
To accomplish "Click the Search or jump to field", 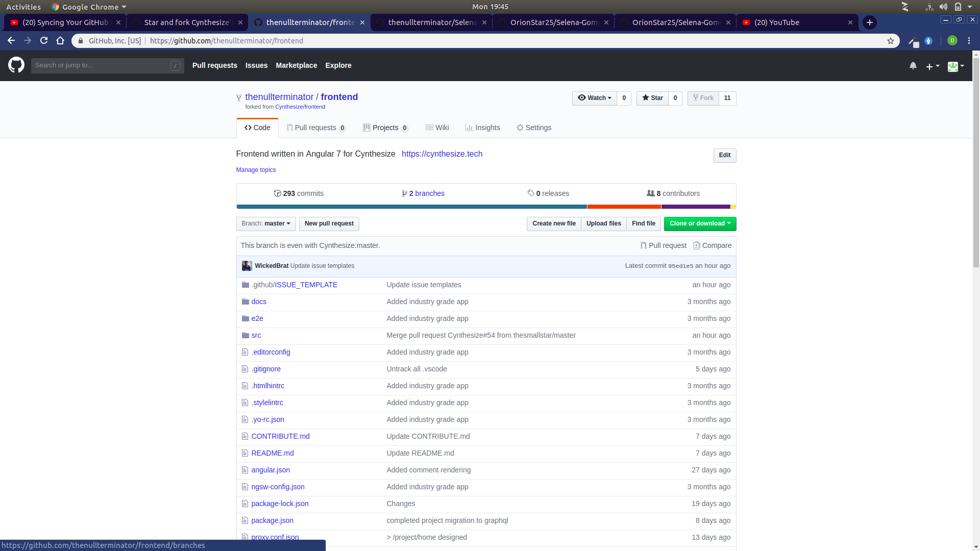I will point(102,65).
